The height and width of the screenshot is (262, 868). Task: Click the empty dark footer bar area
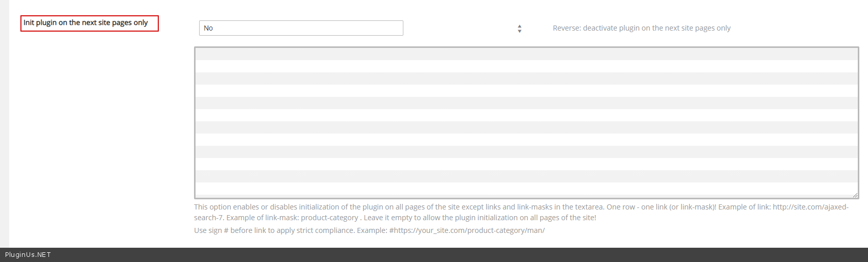coord(460,255)
